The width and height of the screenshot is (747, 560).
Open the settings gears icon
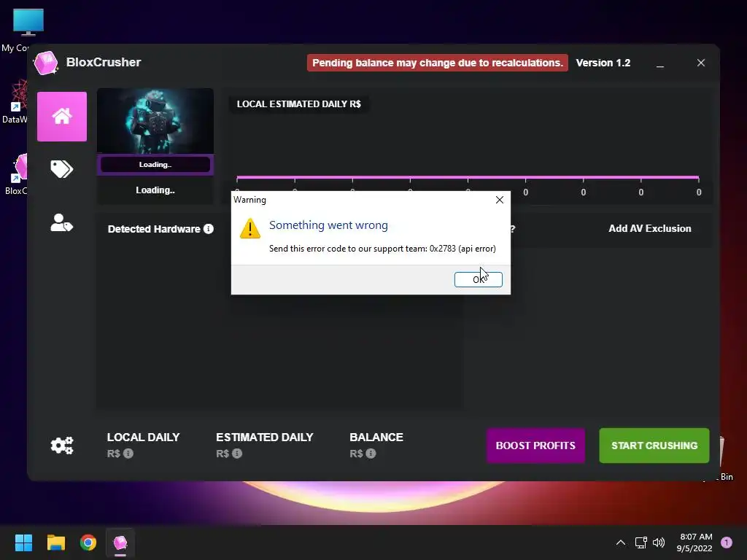click(62, 446)
